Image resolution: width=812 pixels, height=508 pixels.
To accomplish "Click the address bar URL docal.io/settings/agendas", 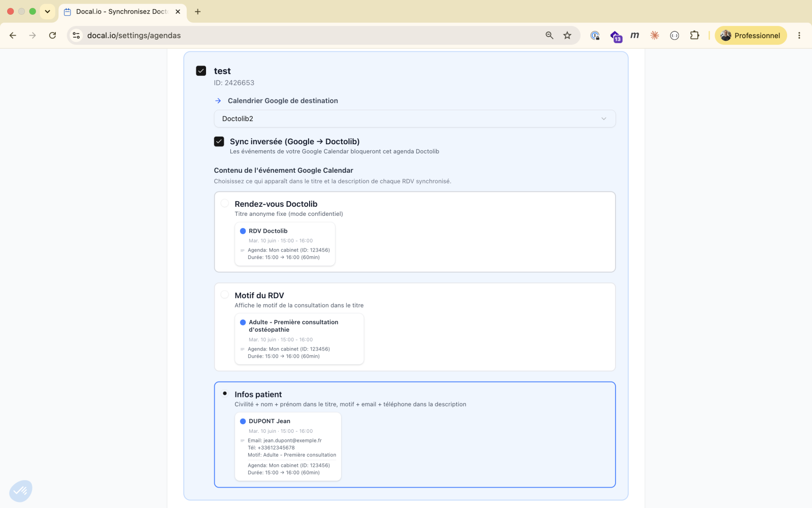I will pyautogui.click(x=134, y=36).
